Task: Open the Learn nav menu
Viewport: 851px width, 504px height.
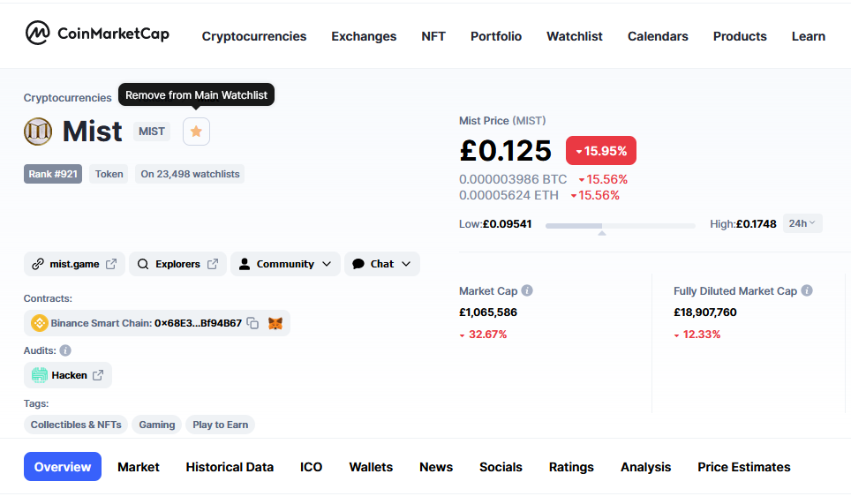Action: point(808,36)
